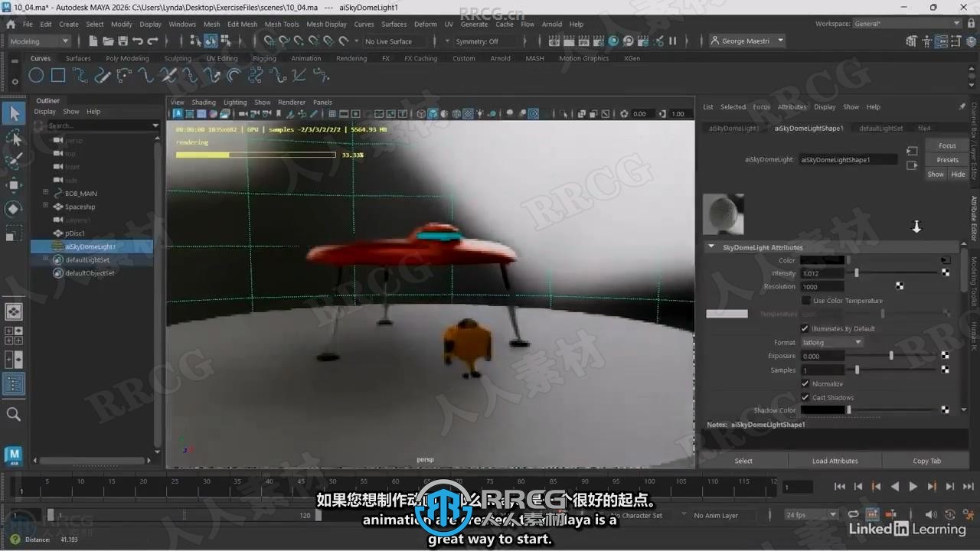Activate the Select tool arrow in the toolbox
Viewport: 980px width, 551px height.
14,114
